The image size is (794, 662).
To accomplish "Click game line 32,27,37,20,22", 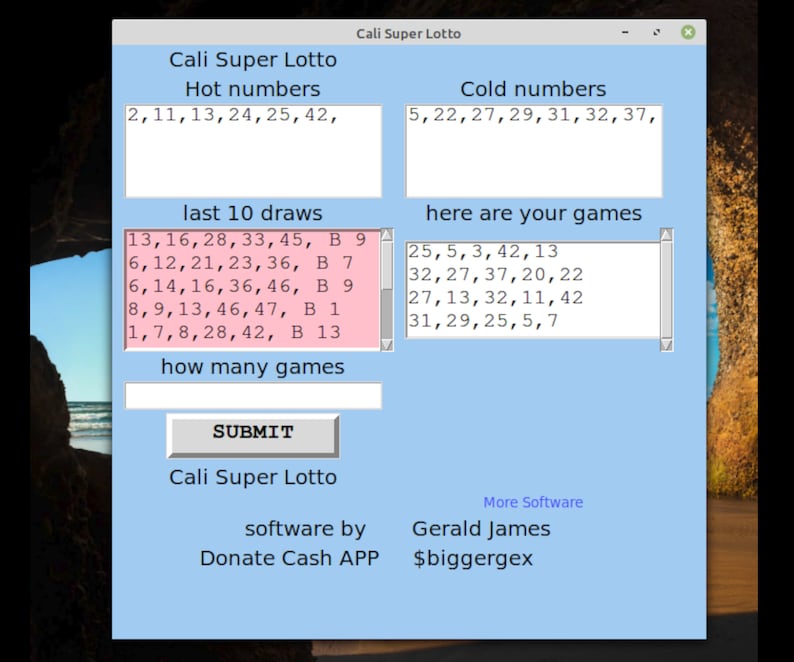I will pos(496,275).
